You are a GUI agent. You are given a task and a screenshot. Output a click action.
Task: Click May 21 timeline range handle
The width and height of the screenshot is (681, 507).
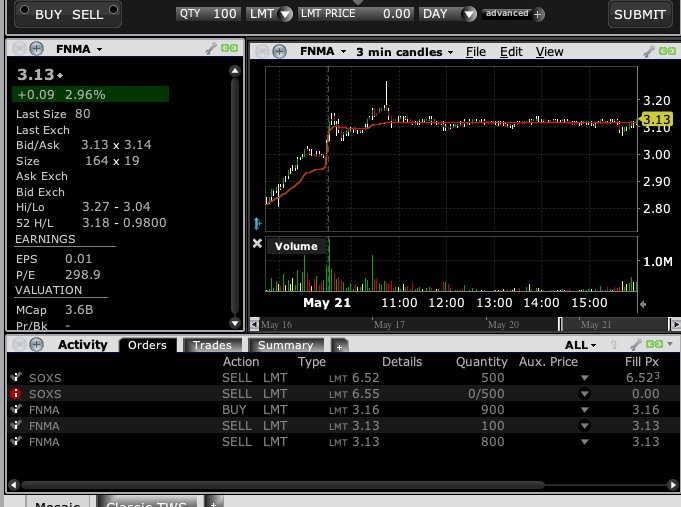[x=560, y=324]
